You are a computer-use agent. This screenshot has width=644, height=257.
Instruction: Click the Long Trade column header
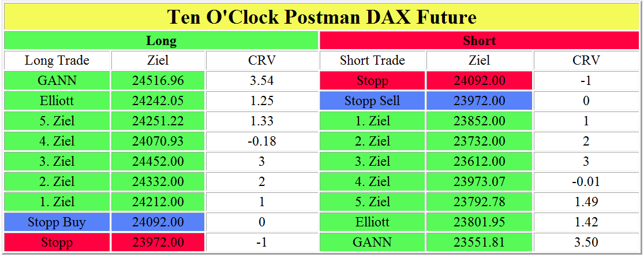click(57, 61)
